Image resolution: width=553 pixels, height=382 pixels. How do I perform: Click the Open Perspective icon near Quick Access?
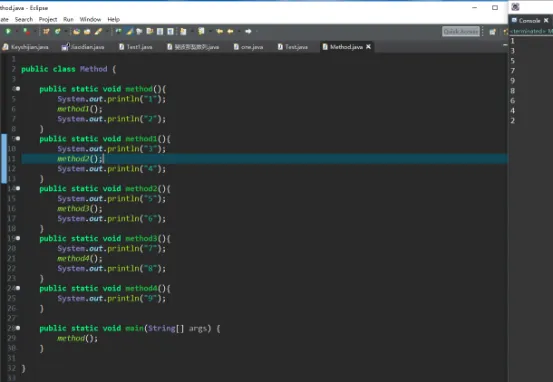(x=492, y=32)
